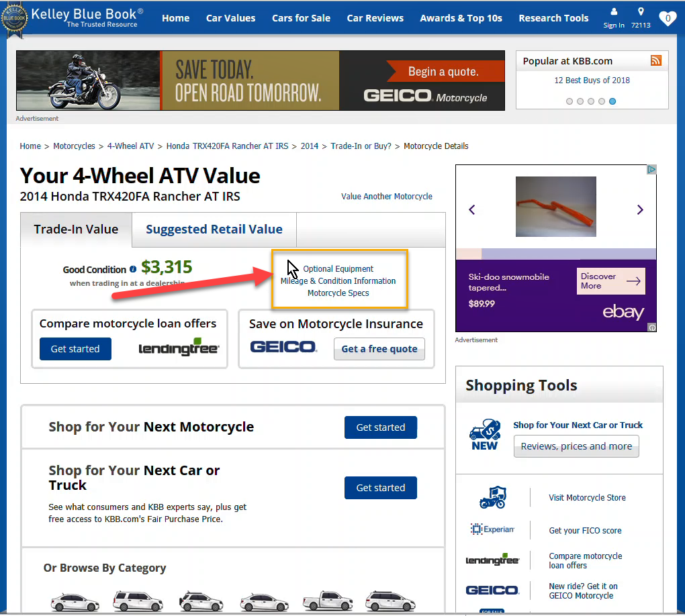
Task: Open Mileage & Condition Information link
Action: click(x=338, y=281)
